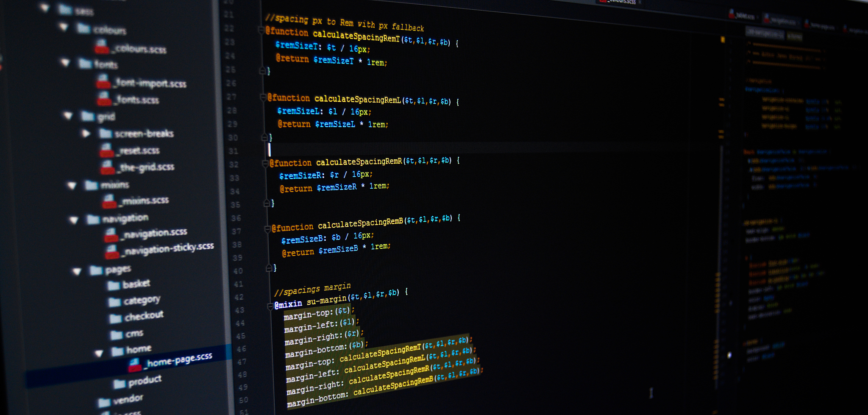Image resolution: width=868 pixels, height=415 pixels.
Task: Expand the screen-breaks folder arrow
Action: tap(86, 134)
